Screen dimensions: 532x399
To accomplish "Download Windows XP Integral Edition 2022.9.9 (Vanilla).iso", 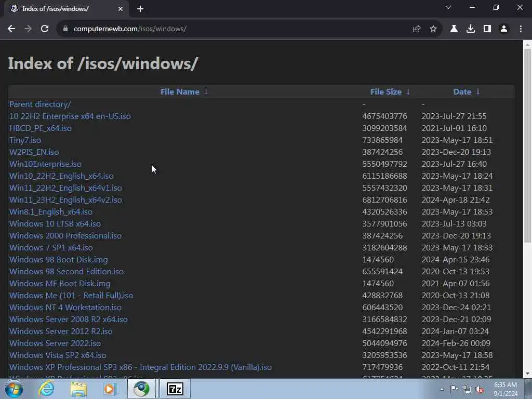I will point(140,367).
